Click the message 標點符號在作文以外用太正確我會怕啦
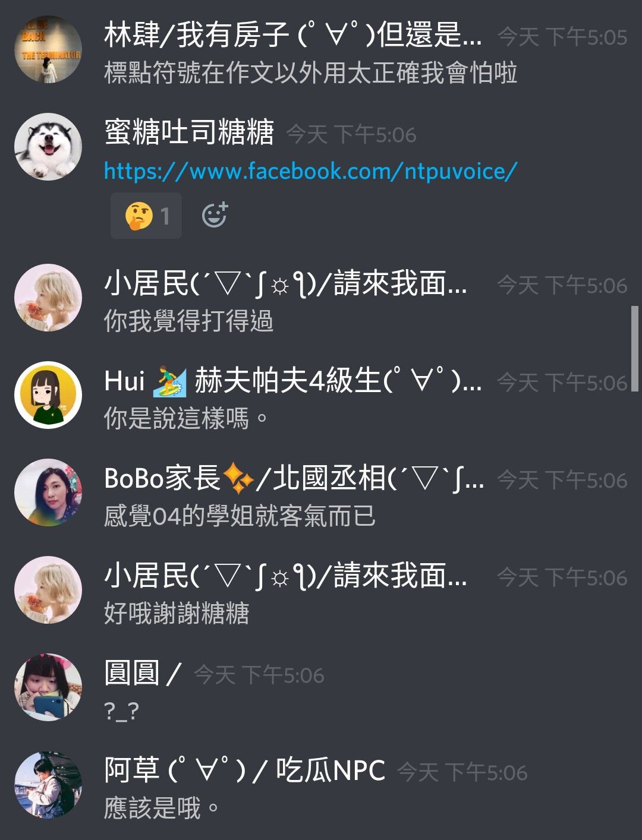Viewport: 642px width, 840px height. (x=310, y=73)
